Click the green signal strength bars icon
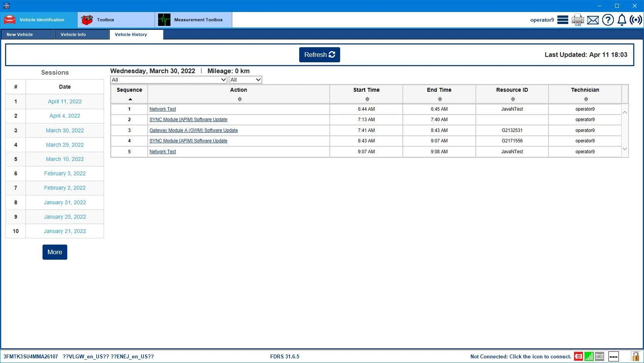 click(x=589, y=356)
